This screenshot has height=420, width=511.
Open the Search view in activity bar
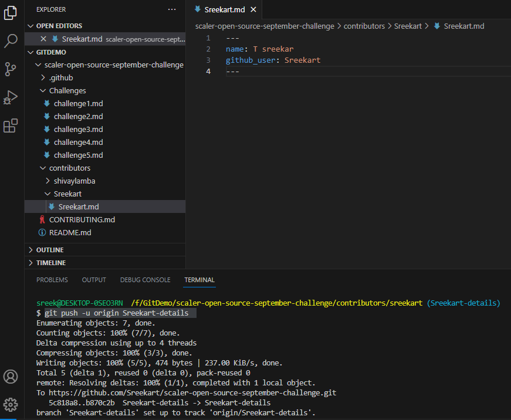[x=10, y=41]
